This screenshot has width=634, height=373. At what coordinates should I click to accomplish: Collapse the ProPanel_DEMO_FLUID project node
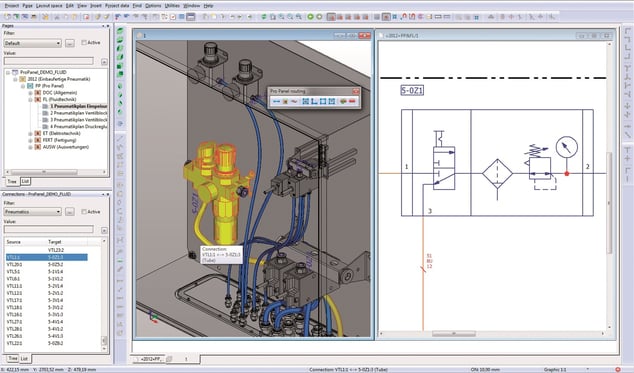[8, 72]
